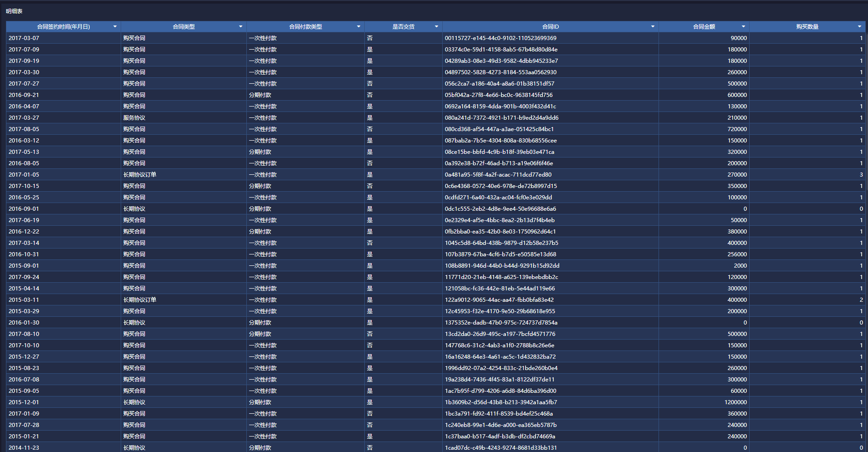Image resolution: width=868 pixels, height=452 pixels.
Task: Open filter dropdown for 合同ID column
Action: pyautogui.click(x=653, y=27)
